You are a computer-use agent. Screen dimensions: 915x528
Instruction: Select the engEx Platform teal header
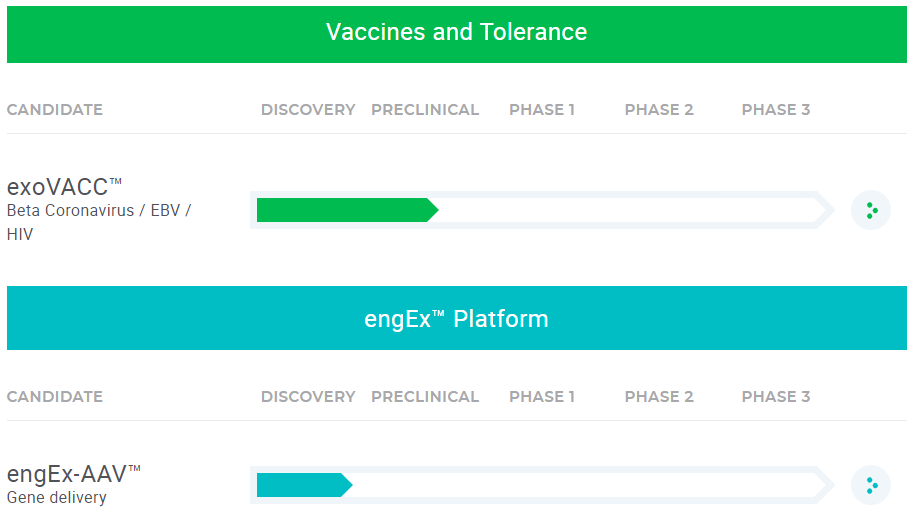(456, 319)
